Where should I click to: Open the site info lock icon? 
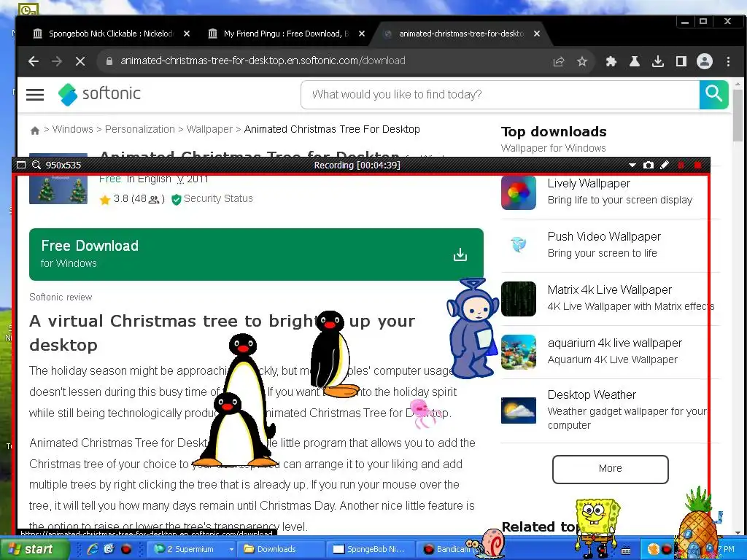click(109, 61)
